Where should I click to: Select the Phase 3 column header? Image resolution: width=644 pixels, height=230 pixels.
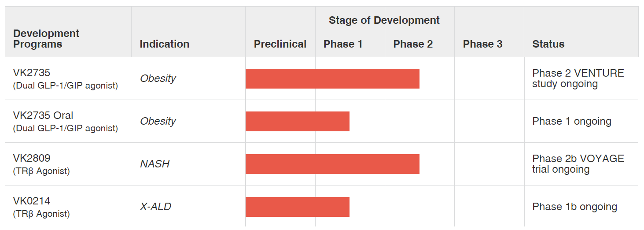tap(482, 44)
